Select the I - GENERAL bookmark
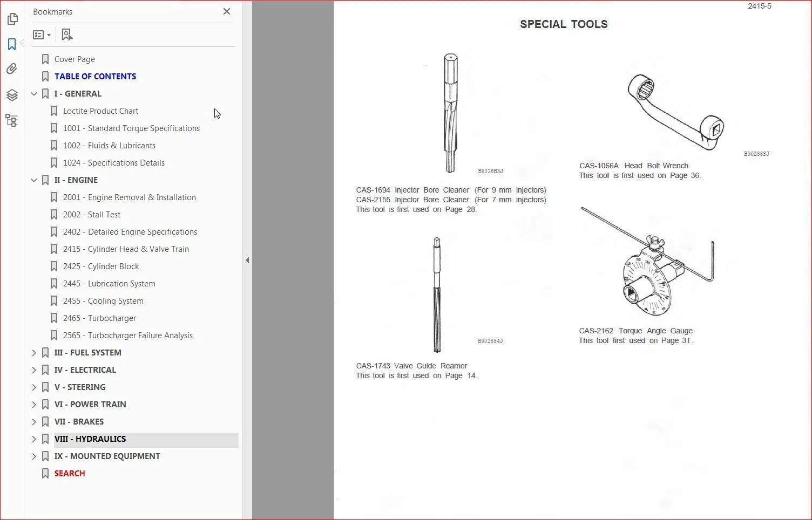The width and height of the screenshot is (812, 520). point(78,94)
